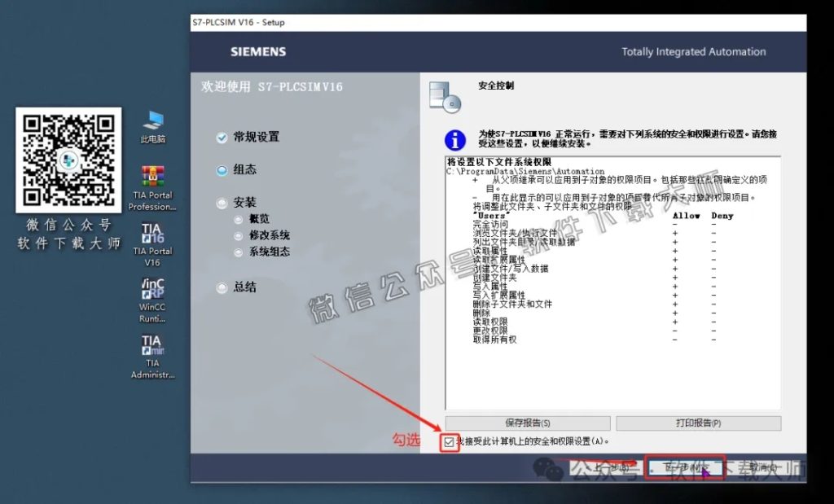The height and width of the screenshot is (504, 834).
Task: Click 下一步 to continue installation
Action: tap(684, 467)
